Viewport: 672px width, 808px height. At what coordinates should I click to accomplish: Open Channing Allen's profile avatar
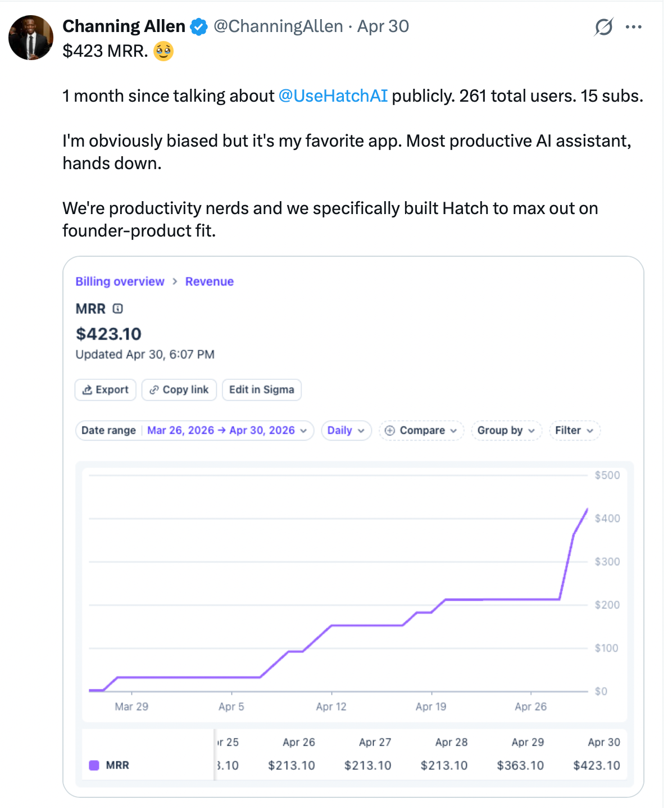click(31, 38)
